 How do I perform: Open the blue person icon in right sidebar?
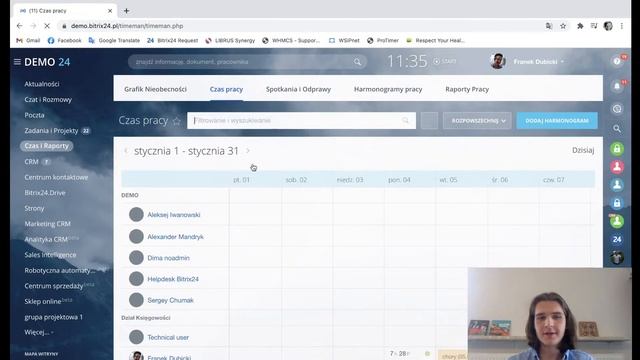(617, 185)
